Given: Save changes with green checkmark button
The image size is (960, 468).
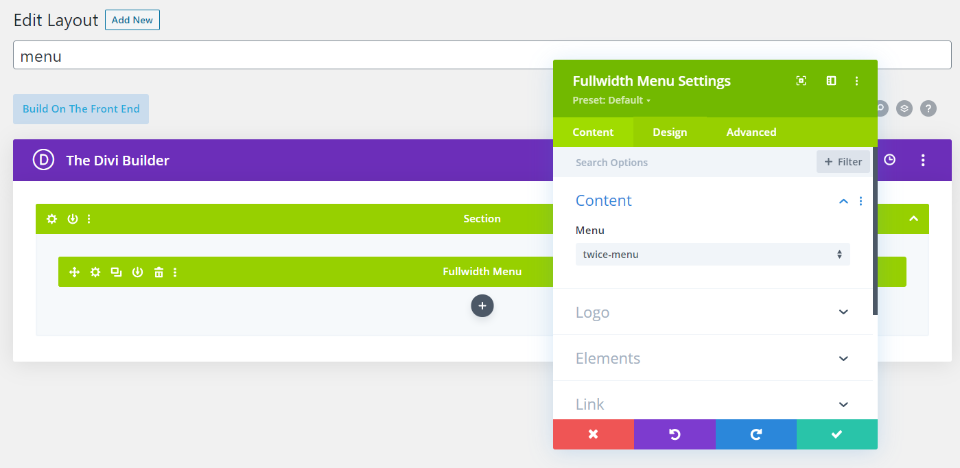Looking at the screenshot, I should 837,434.
